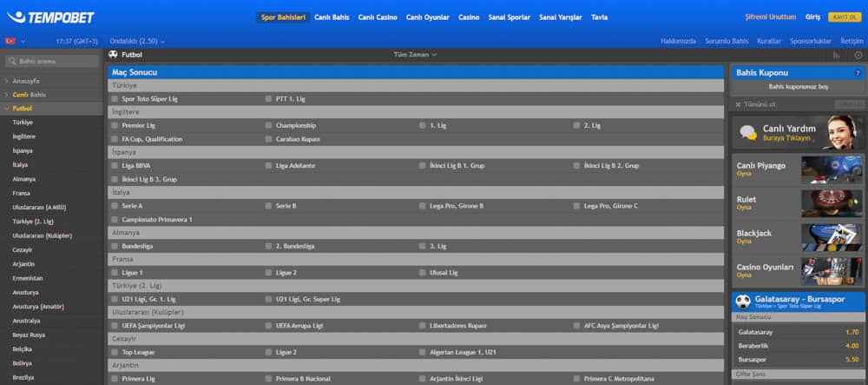Open the Canlı Oyunlar top navigation tab
868x385 pixels.
(x=428, y=17)
